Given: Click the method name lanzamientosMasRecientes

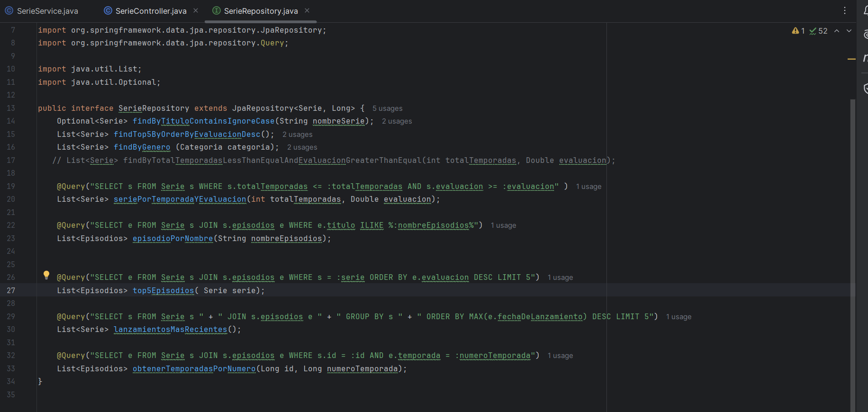Looking at the screenshot, I should click(171, 330).
